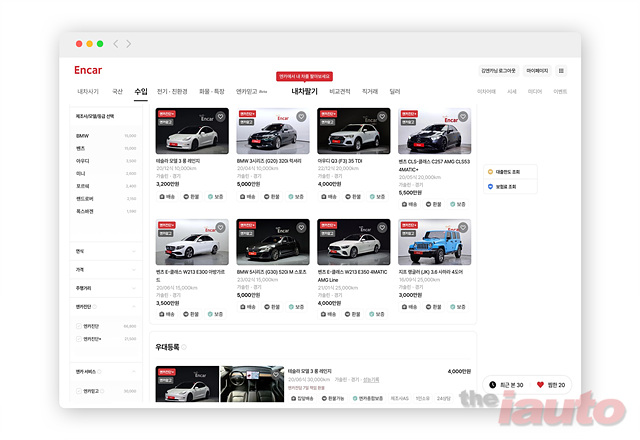Favorite the featured Tesla listing heart on interior photo
The width and height of the screenshot is (640, 440).
pyautogui.click(x=276, y=374)
